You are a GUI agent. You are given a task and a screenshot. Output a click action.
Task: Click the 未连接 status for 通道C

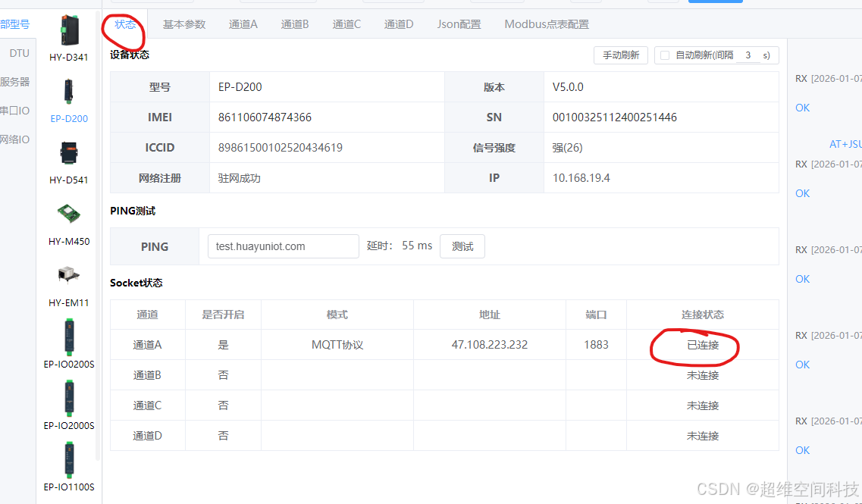(703, 405)
